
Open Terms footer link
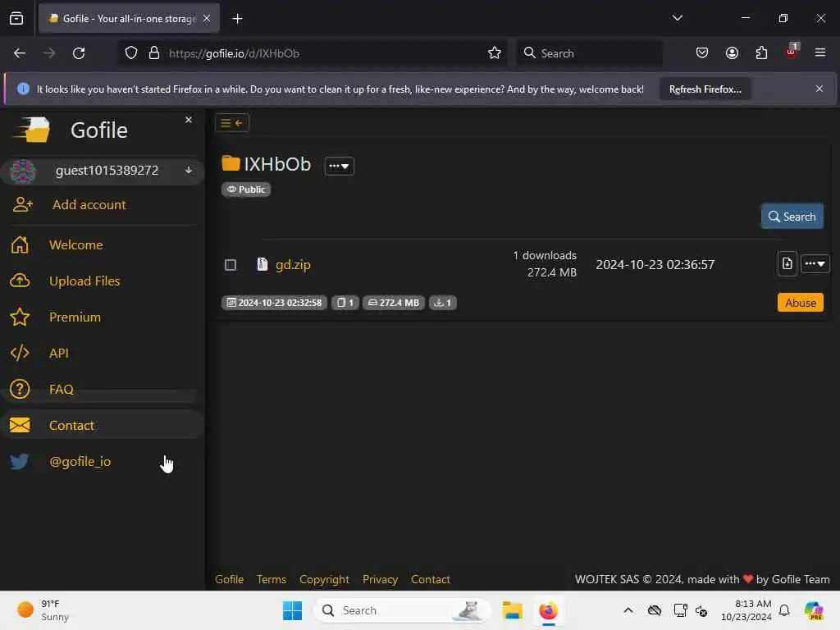271,579
